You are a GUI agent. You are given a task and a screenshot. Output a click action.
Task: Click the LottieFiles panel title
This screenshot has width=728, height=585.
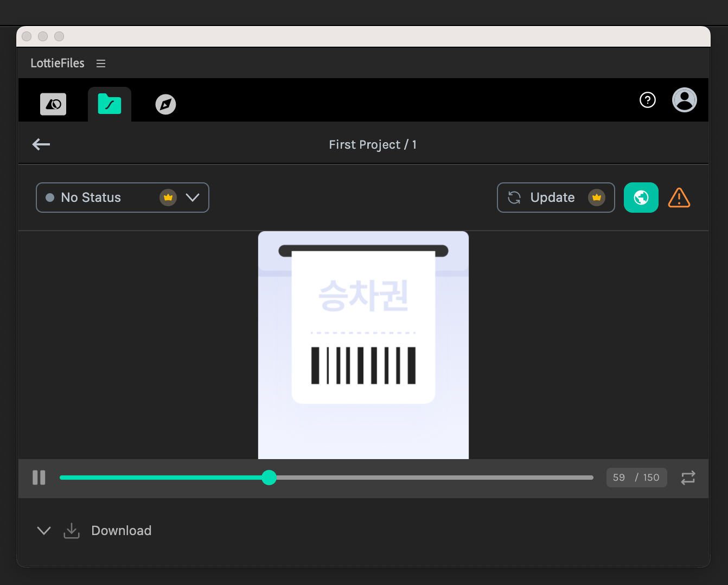tap(58, 63)
